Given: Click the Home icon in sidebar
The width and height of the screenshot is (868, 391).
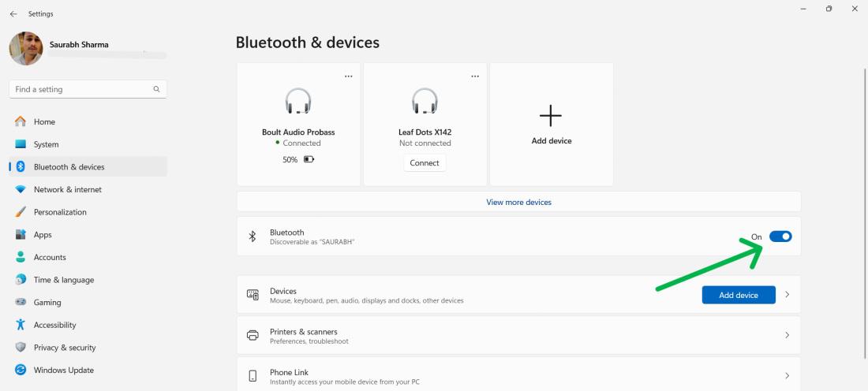Looking at the screenshot, I should (21, 122).
